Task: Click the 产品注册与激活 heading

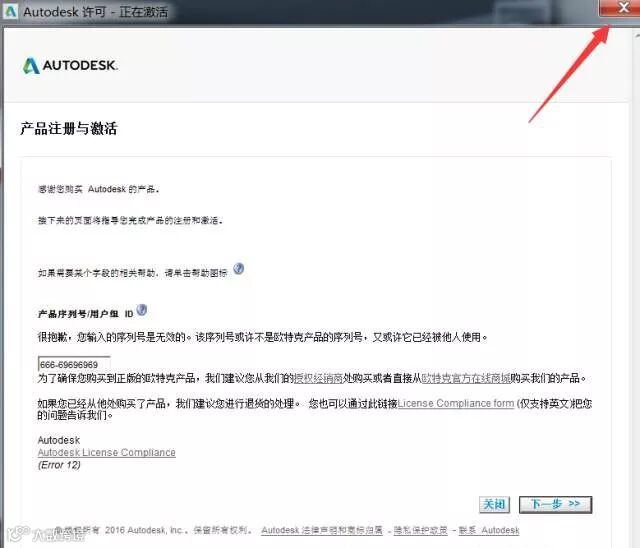Action: [x=69, y=129]
